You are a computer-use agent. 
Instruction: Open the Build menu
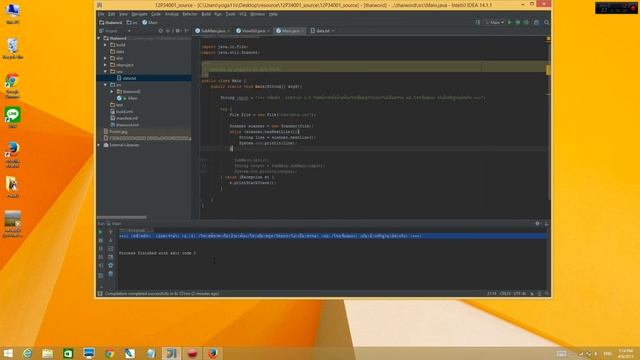(x=206, y=14)
